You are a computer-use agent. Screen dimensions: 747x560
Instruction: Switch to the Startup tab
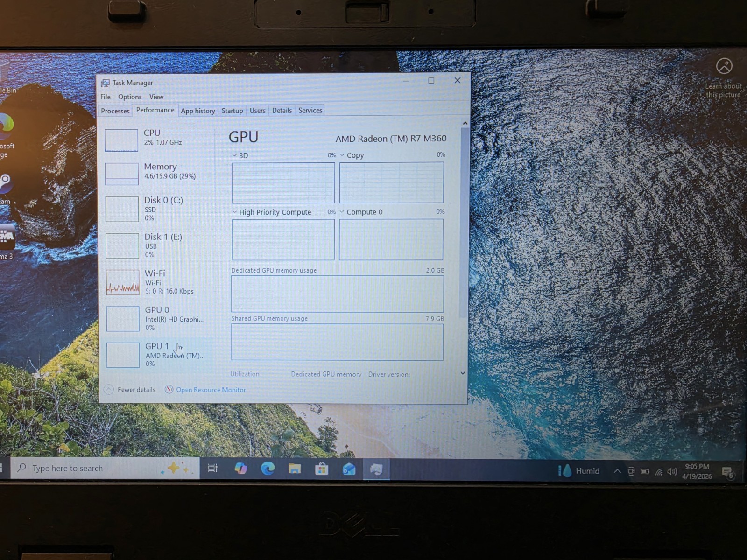[x=232, y=111]
